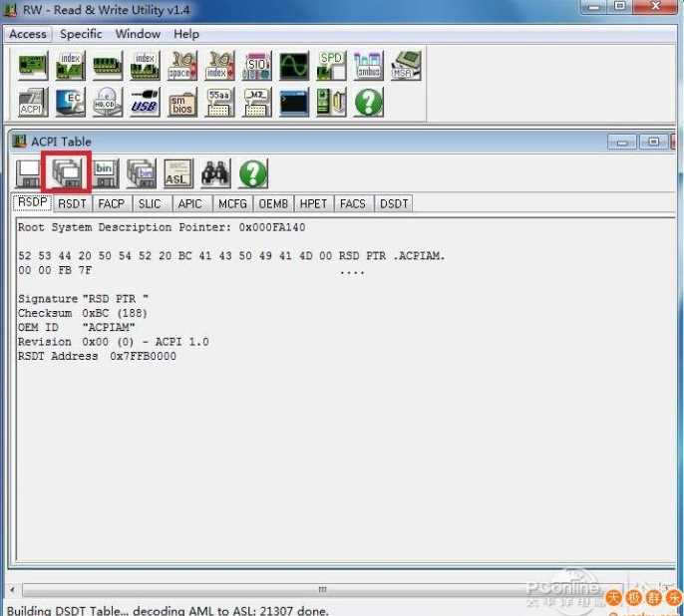
Task: Open the command window console icon
Action: click(x=294, y=102)
